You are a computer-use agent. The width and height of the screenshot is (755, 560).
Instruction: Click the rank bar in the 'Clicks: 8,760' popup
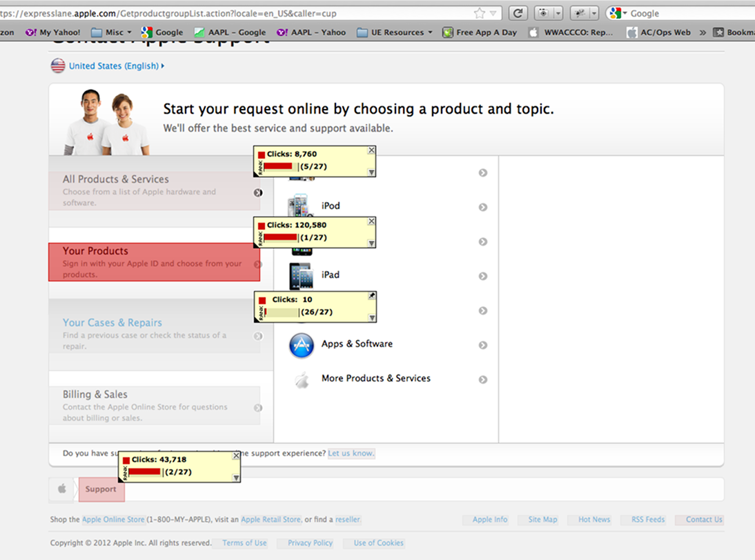[x=280, y=166]
